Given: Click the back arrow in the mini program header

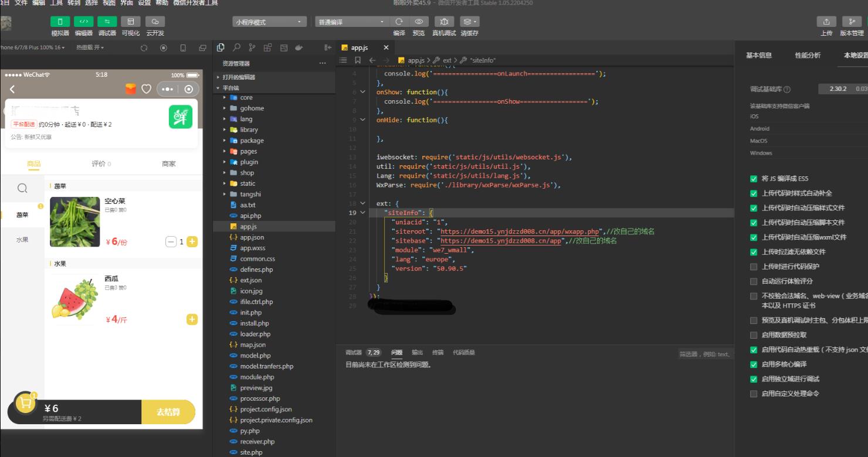Looking at the screenshot, I should pyautogui.click(x=12, y=89).
